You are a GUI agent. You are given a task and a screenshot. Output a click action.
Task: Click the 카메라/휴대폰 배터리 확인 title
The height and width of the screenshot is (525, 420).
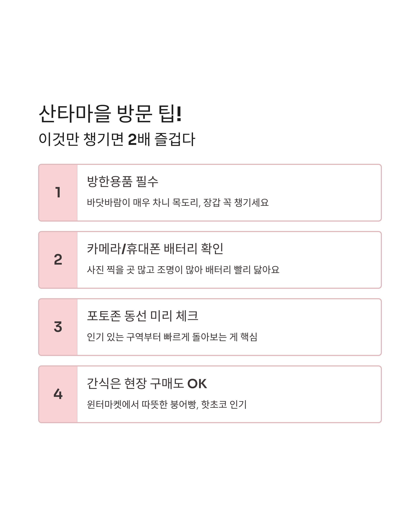click(155, 249)
